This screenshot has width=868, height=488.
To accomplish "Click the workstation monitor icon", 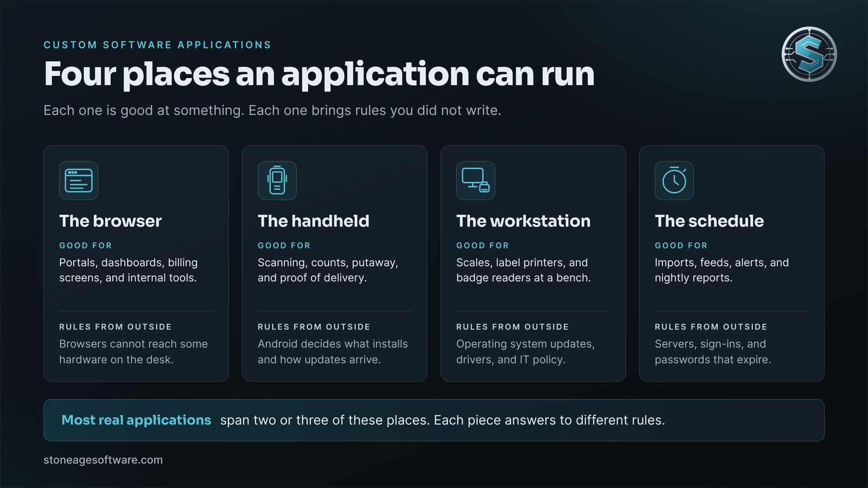I will click(x=476, y=181).
